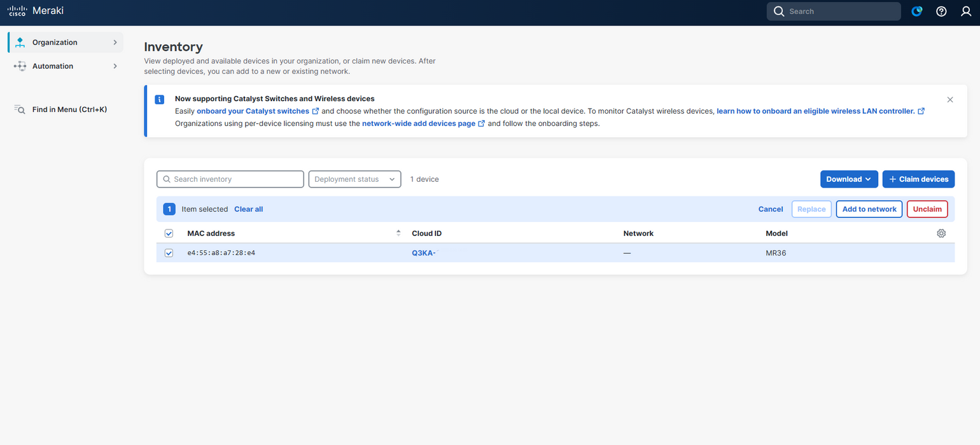
Task: Click the selected count badge showing 1
Action: pyautogui.click(x=169, y=209)
